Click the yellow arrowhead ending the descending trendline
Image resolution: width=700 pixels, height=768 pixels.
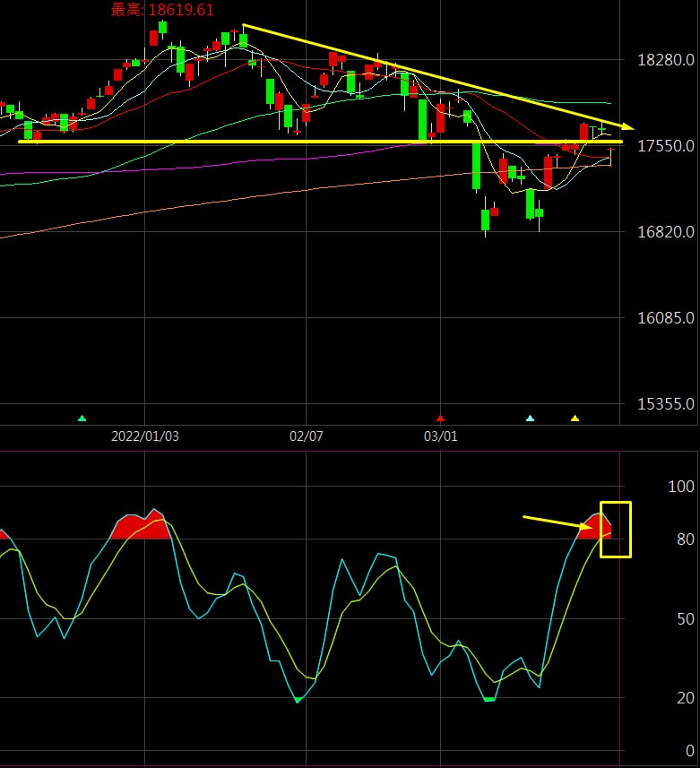(x=628, y=127)
